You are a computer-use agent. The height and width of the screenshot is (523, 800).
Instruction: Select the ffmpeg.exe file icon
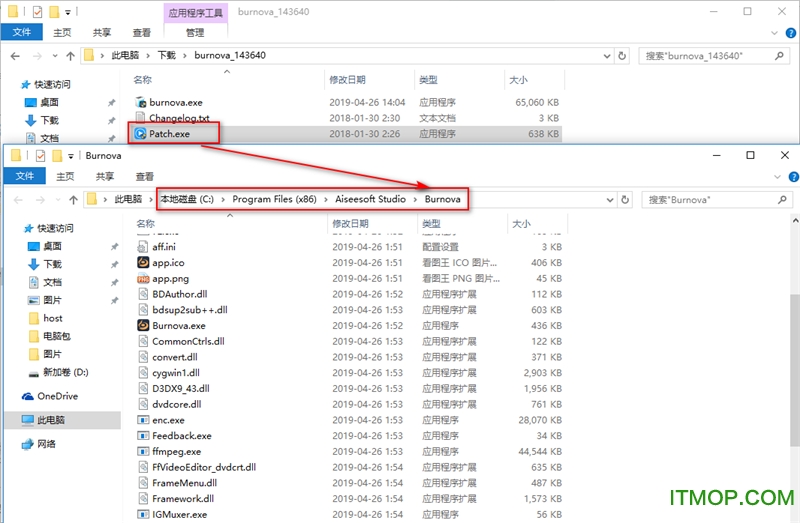143,452
